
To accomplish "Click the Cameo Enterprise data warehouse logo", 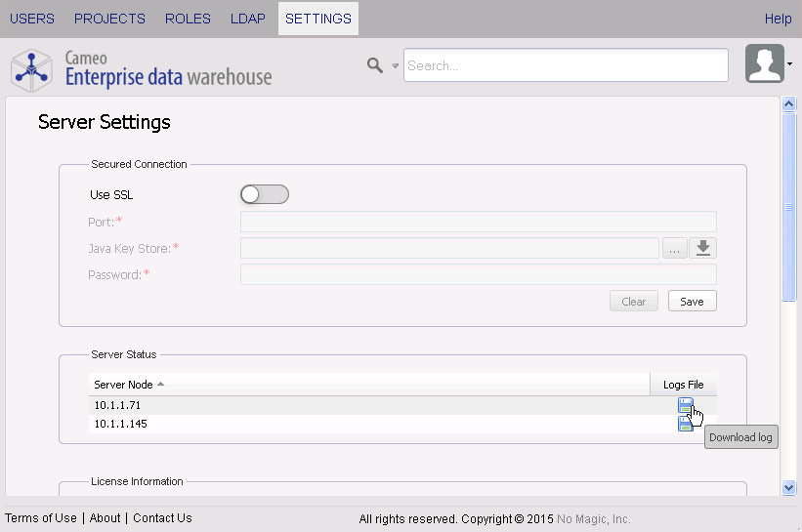I will point(142,66).
